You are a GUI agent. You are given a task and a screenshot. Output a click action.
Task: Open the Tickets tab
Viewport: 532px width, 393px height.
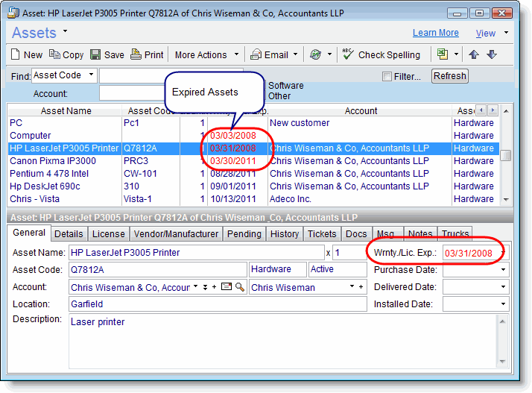[x=323, y=234]
